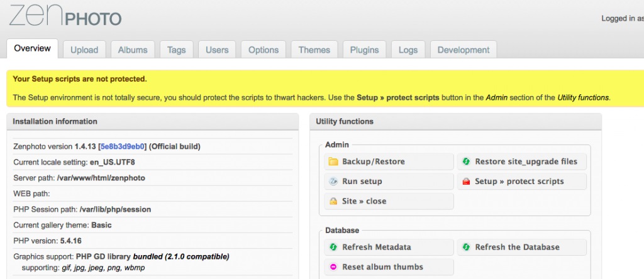Click the Site » close button

click(x=389, y=202)
